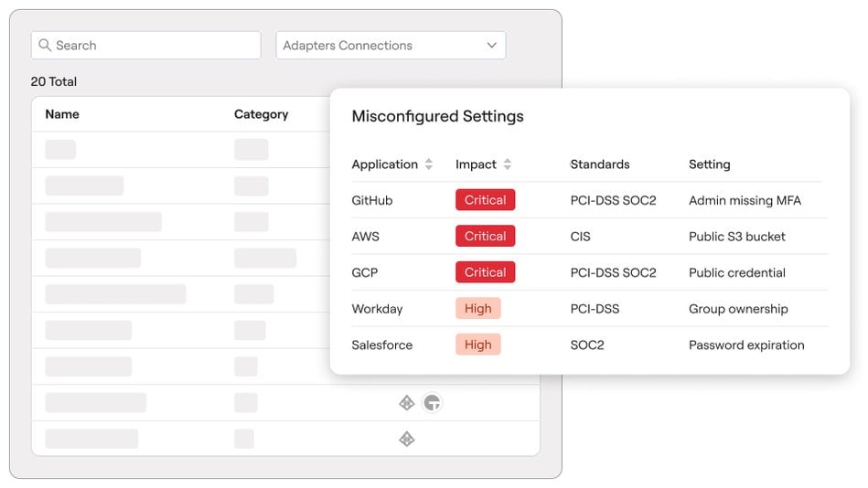
Task: Click the magnifying glass search icon
Action: point(45,46)
